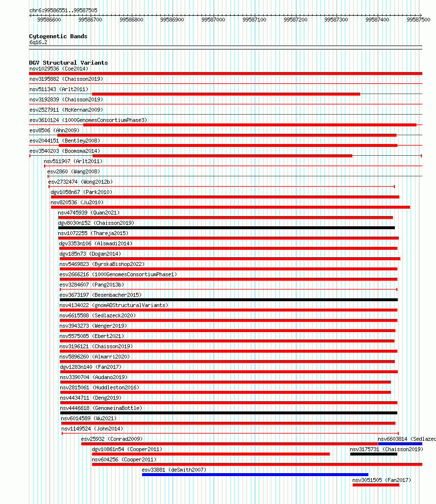This screenshot has height=504, width=436.
Task: Click nsv3175731 (Chaisson2019) label
Action: (x=387, y=449)
